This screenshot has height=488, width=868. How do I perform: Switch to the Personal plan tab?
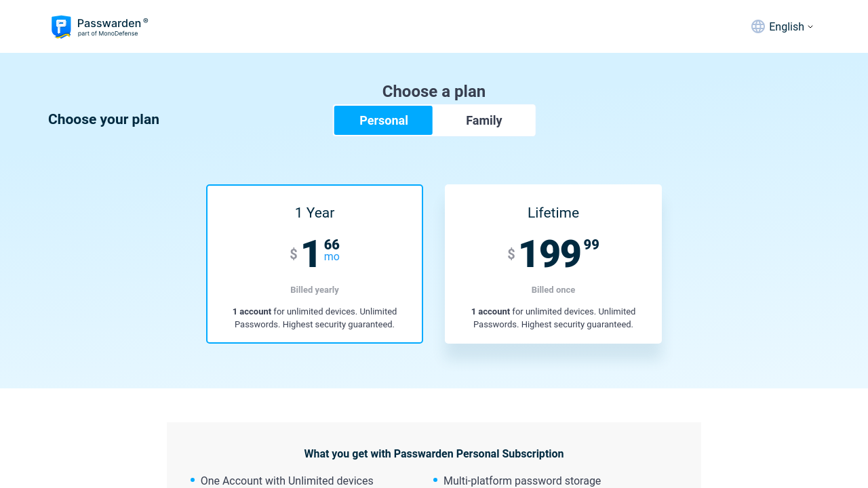point(383,121)
